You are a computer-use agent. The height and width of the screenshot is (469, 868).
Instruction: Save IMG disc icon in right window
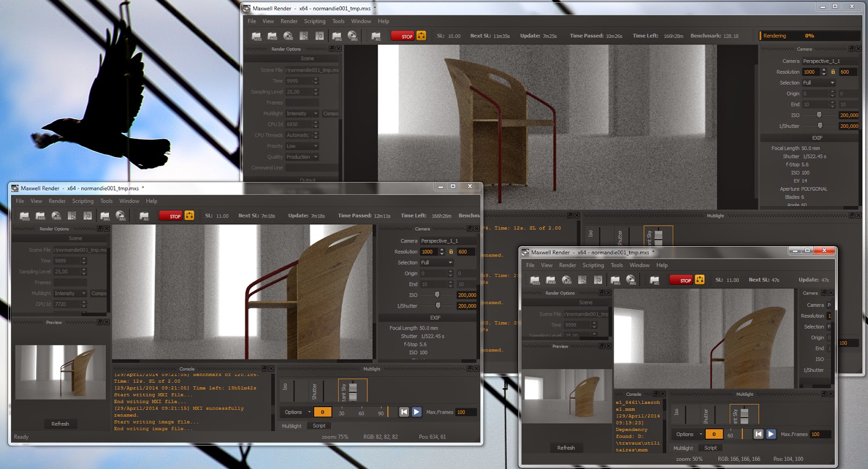tap(631, 280)
